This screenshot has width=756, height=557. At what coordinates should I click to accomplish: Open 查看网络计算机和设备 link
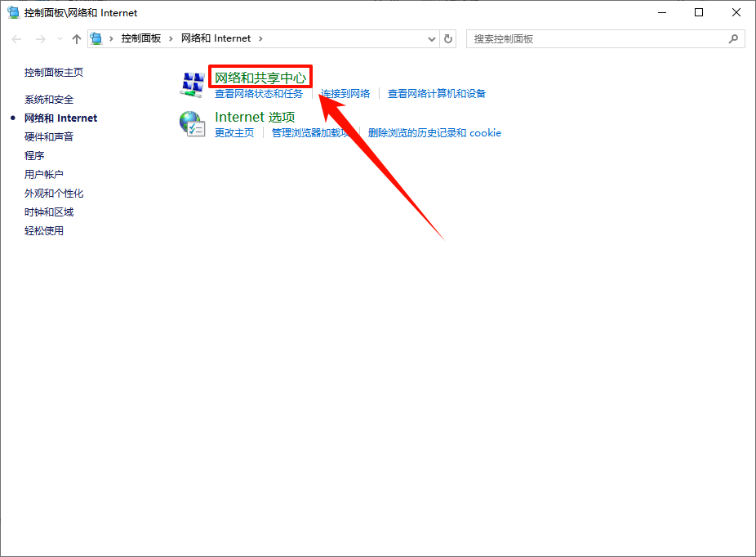(436, 94)
